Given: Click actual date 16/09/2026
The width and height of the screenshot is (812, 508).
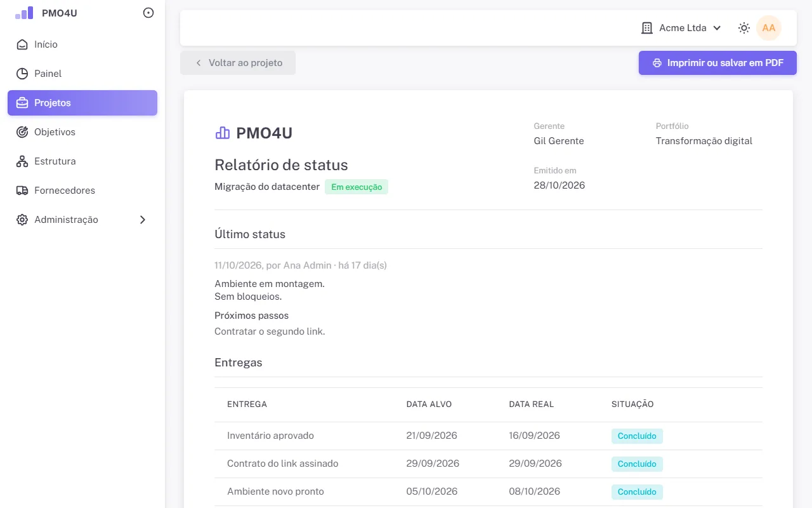Looking at the screenshot, I should click(534, 436).
